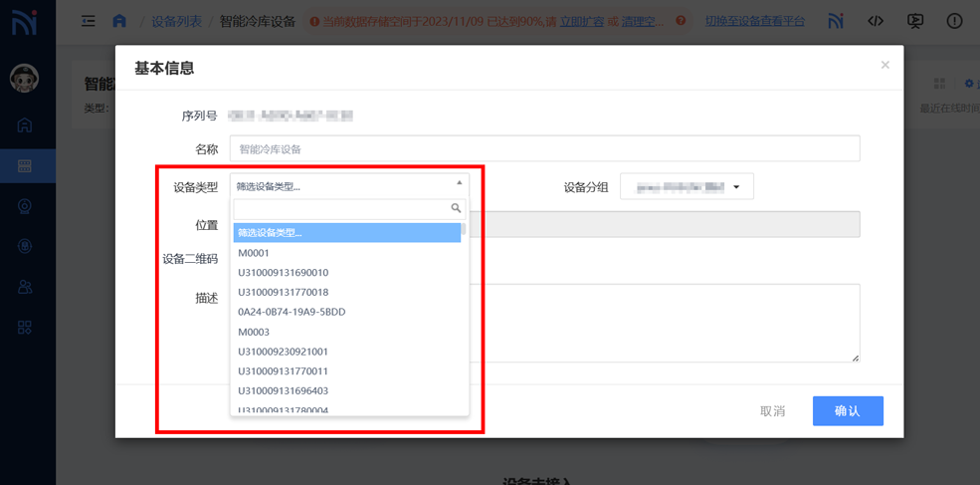The height and width of the screenshot is (485, 980).
Task: Open the user avatar in the sidebar
Action: pos(24,78)
